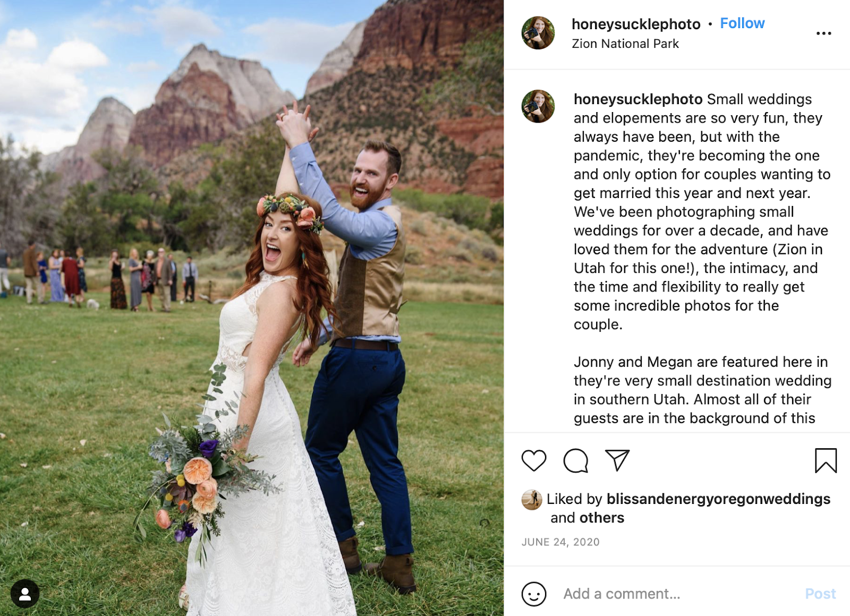Click the JUNE 24, 2020 timestamp

point(560,542)
